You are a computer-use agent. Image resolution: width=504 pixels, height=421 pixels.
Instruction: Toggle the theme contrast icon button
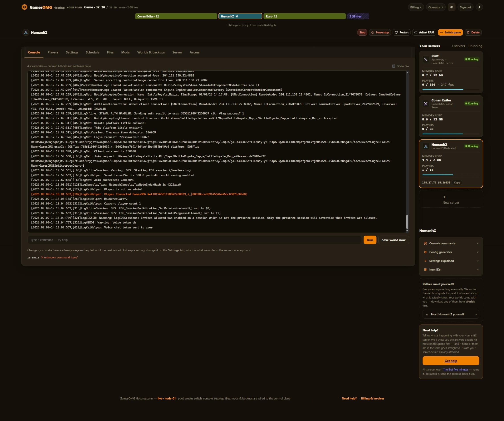tap(451, 7)
